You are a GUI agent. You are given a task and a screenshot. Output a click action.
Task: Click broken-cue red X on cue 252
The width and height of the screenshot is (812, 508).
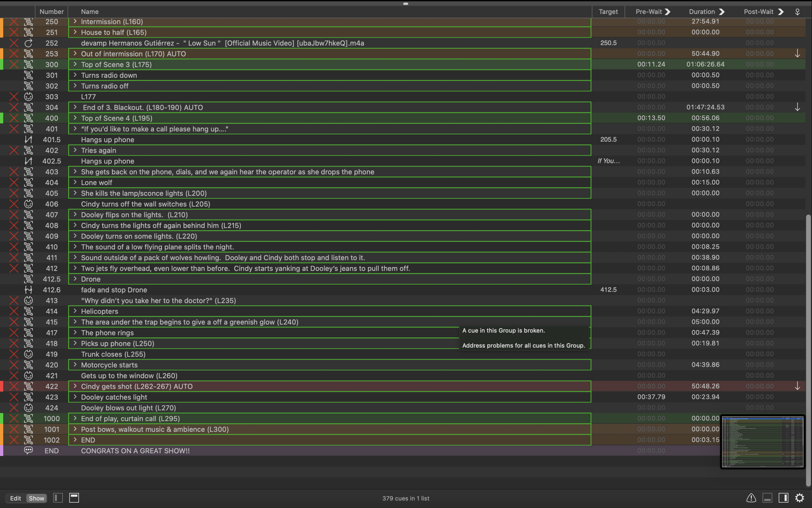click(x=14, y=43)
